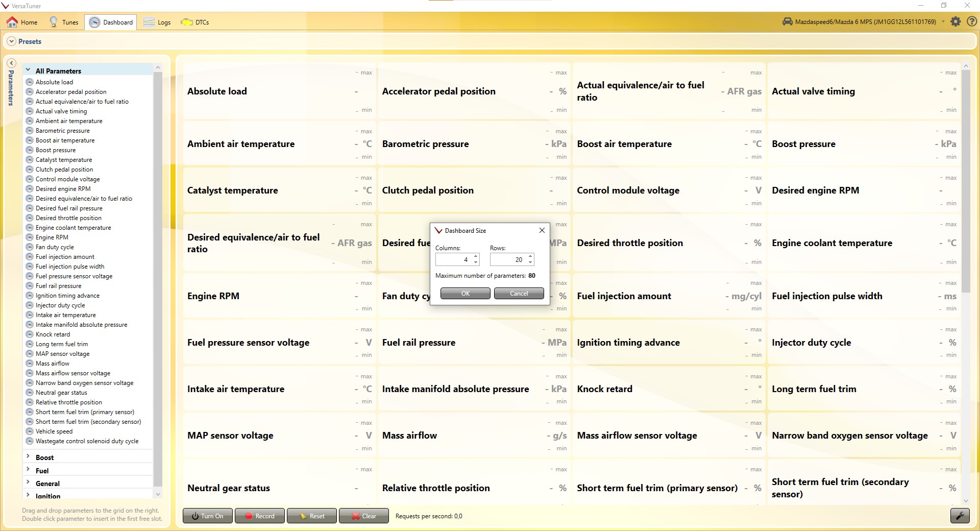
Task: Click the gauge icon beside Catalyst temperature
Action: [x=30, y=159]
